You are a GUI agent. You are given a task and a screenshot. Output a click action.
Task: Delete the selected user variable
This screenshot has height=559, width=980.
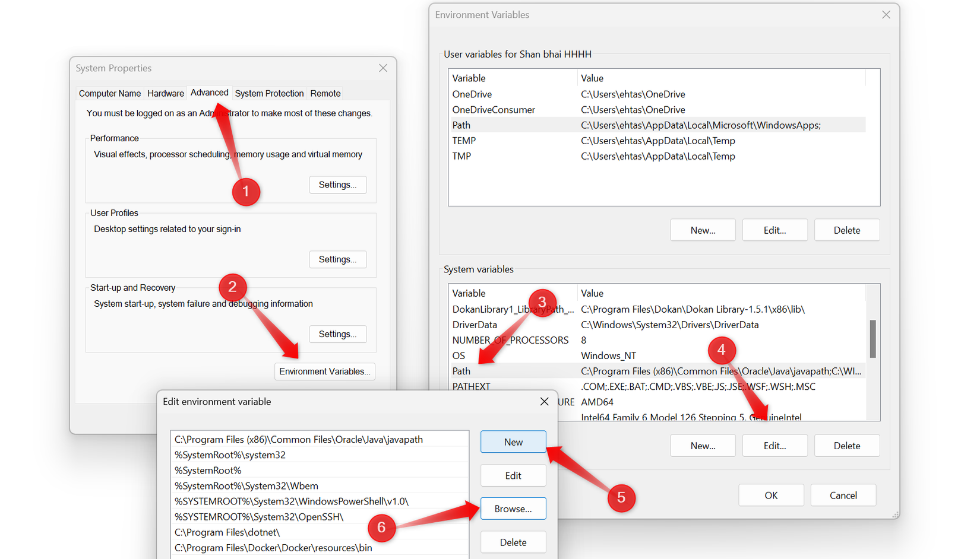(846, 230)
